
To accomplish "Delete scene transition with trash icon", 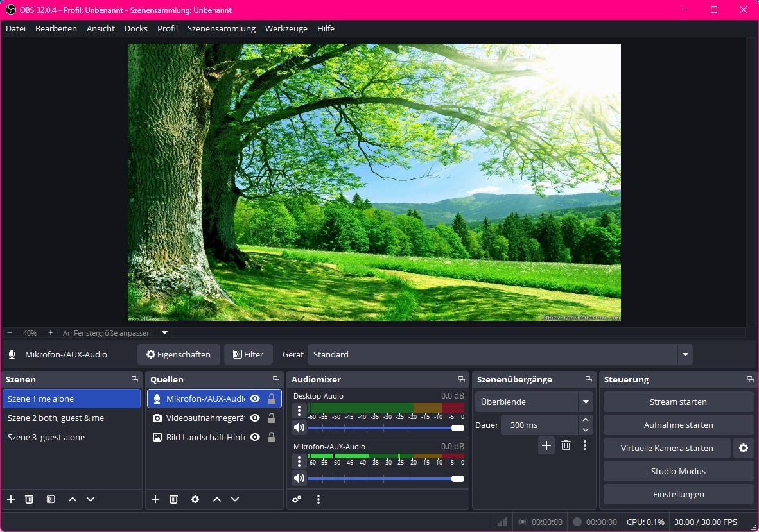I will click(x=566, y=445).
